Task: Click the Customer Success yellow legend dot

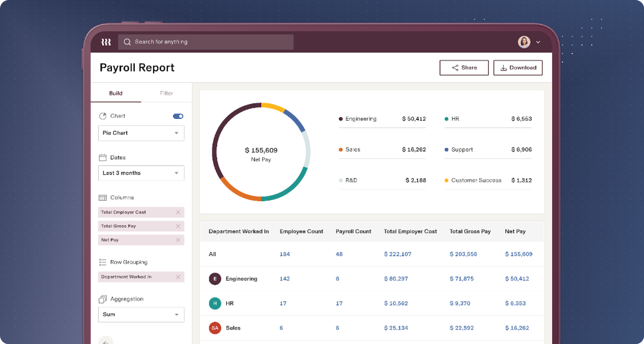Action: [446, 180]
